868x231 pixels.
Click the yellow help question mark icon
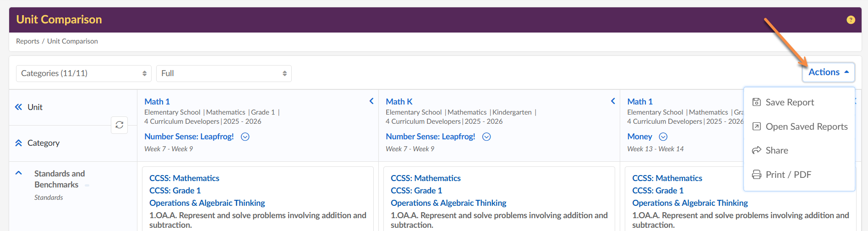[851, 20]
